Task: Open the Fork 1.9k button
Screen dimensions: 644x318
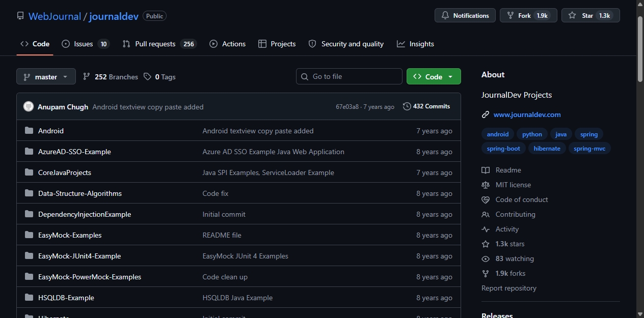Action: 528,15
